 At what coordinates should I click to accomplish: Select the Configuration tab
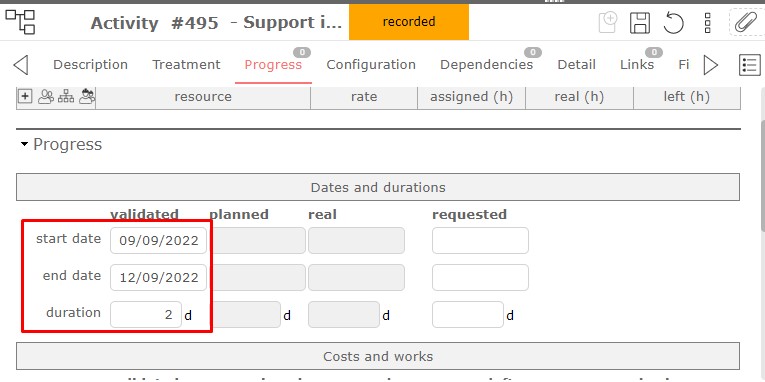point(371,64)
